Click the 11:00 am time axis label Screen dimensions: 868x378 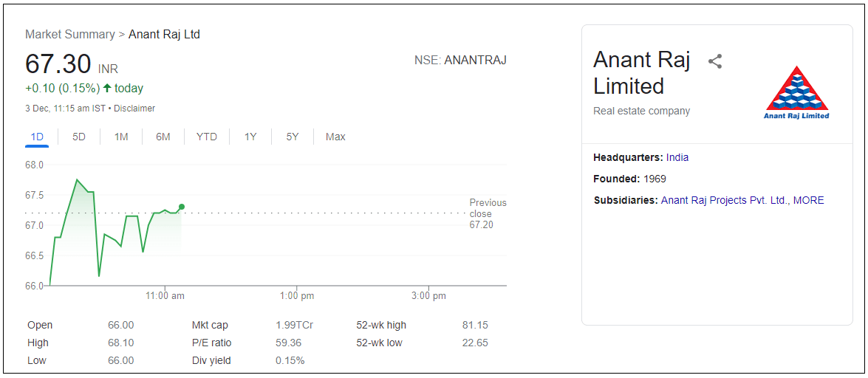pos(165,296)
